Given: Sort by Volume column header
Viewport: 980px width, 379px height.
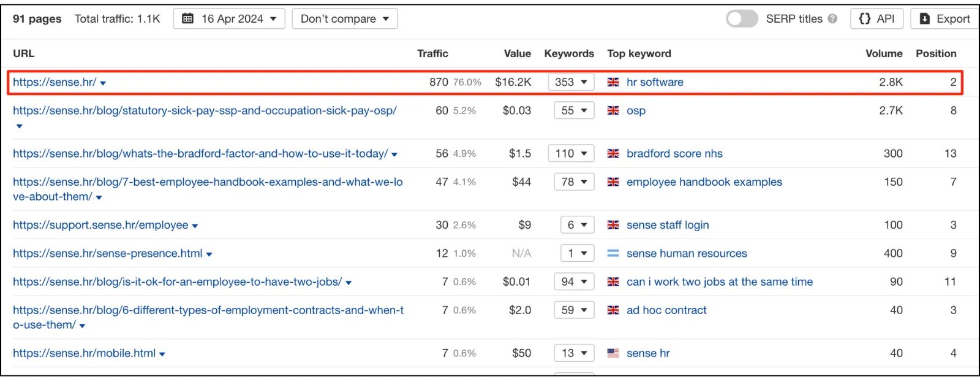Looking at the screenshot, I should click(884, 53).
